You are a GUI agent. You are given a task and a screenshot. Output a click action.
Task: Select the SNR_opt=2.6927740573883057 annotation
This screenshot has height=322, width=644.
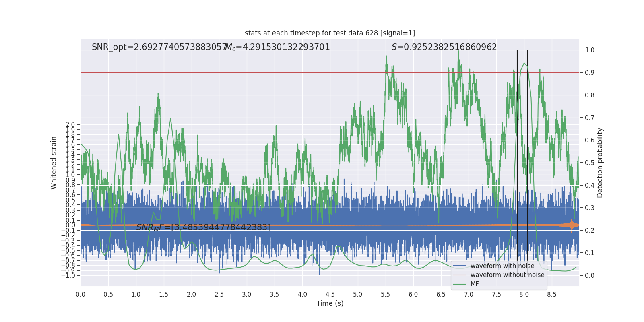coord(159,47)
